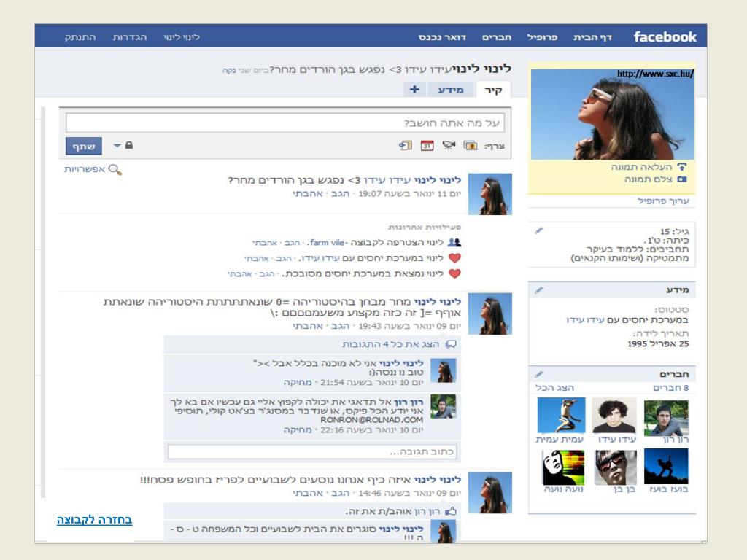747x560 pixels.
Task: Attach a video using the camera icon
Action: click(x=449, y=146)
